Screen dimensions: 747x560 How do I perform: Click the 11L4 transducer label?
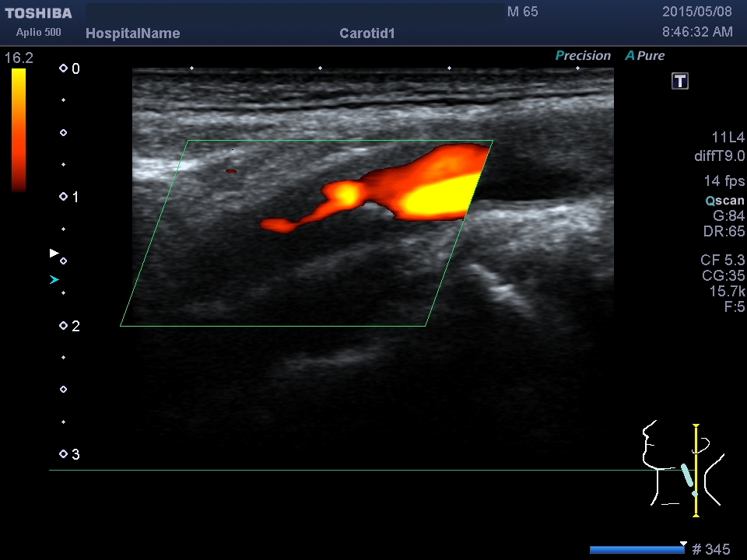728,138
